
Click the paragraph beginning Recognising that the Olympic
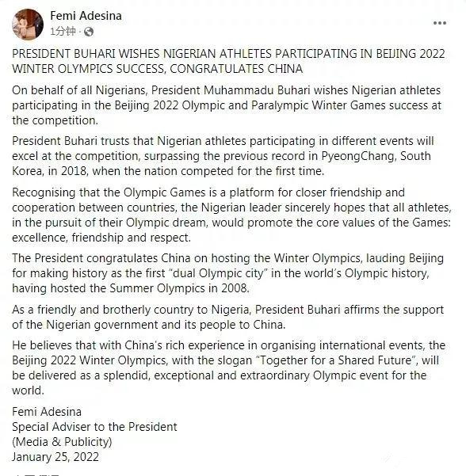[x=231, y=215]
